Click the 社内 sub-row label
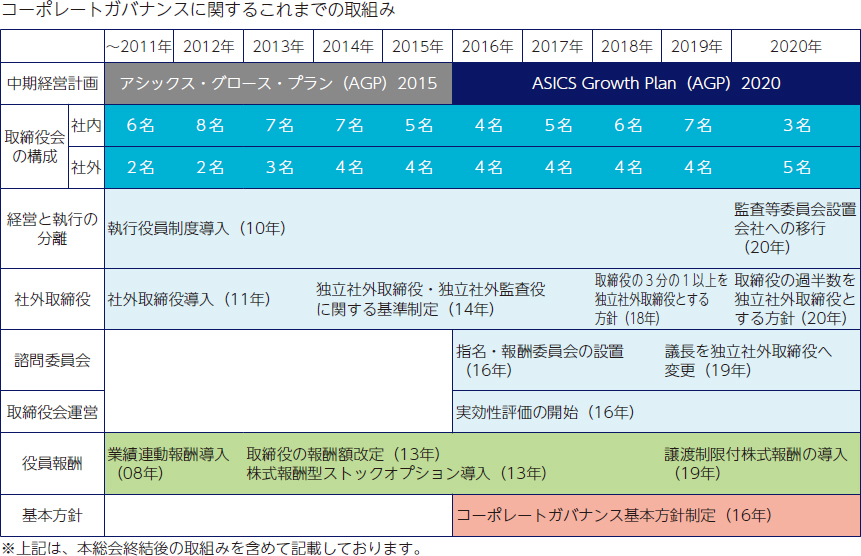Screen dimensions: 861x556 click(86, 126)
